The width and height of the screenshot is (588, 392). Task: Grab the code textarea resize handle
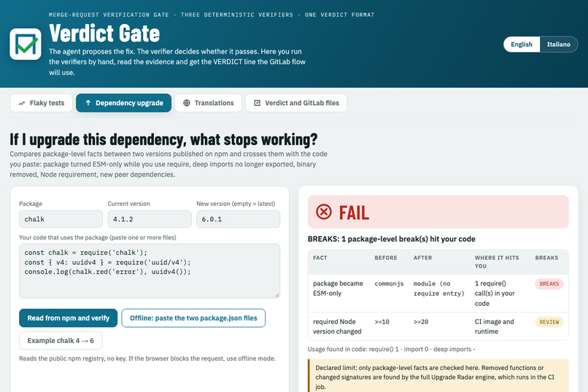(x=276, y=295)
